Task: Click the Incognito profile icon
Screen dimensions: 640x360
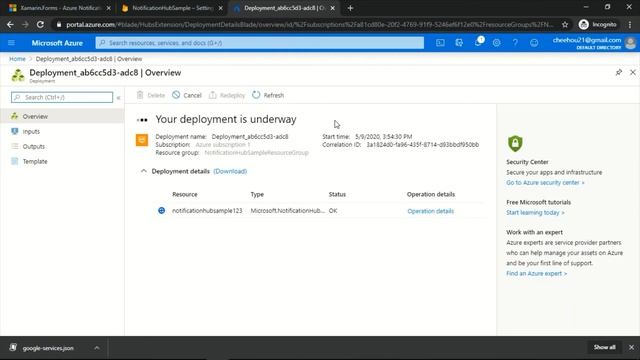Action: coord(584,24)
